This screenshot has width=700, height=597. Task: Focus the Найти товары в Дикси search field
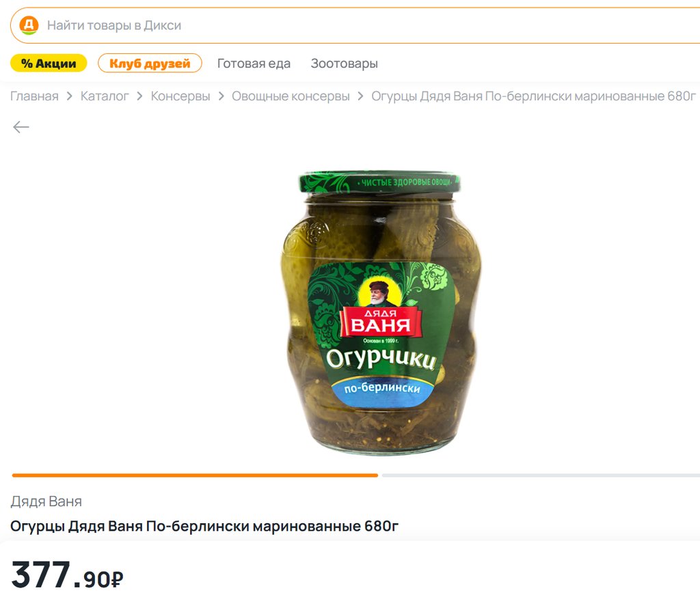(355, 25)
